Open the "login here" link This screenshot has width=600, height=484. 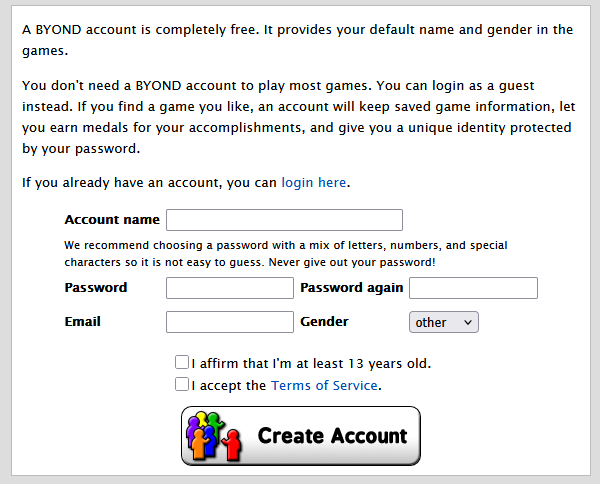[314, 183]
